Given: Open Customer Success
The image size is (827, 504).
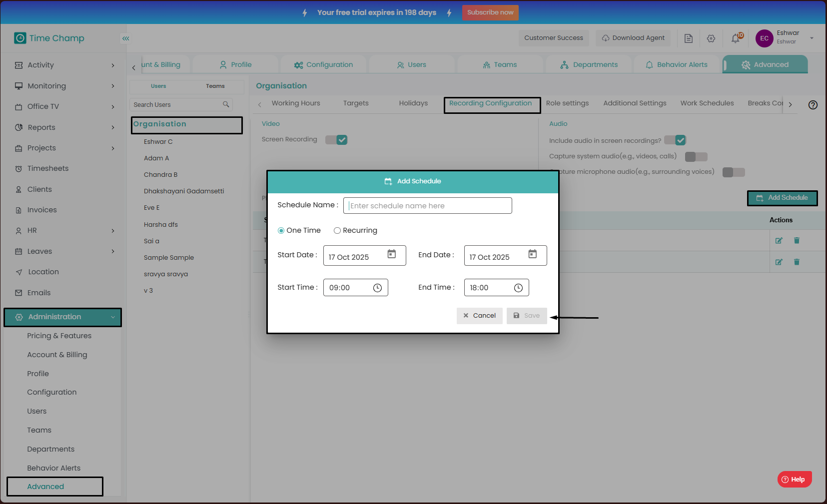Looking at the screenshot, I should (554, 38).
